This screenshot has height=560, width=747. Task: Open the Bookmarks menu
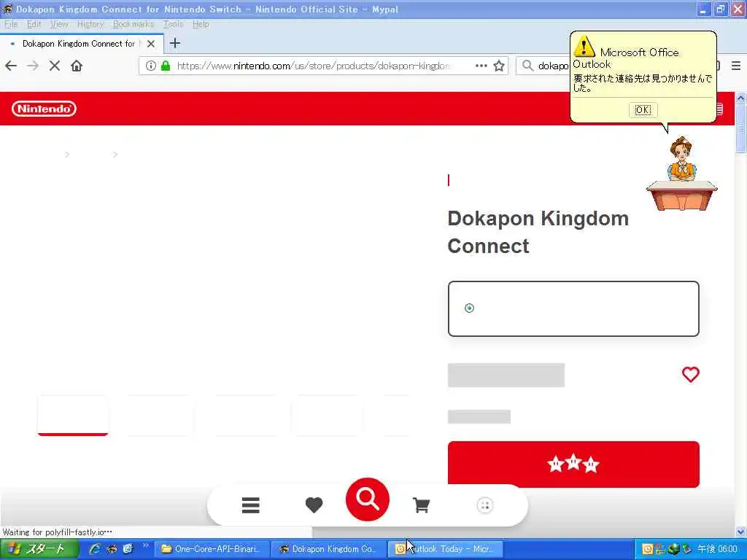pyautogui.click(x=133, y=24)
